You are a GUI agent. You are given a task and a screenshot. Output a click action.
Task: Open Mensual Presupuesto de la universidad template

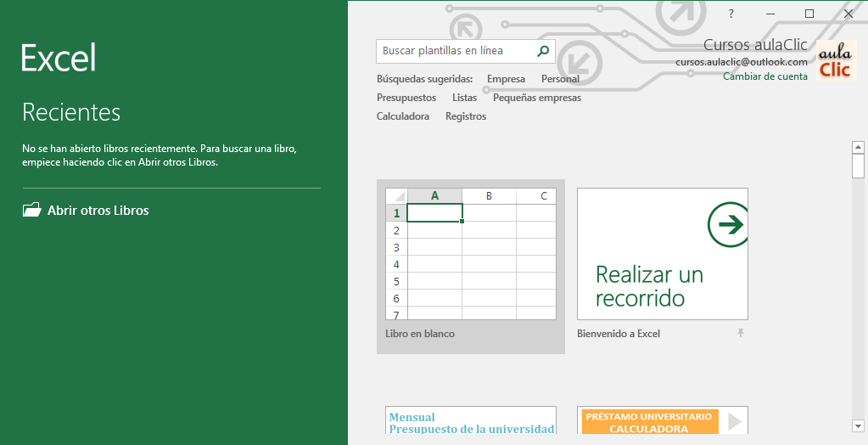point(471,420)
